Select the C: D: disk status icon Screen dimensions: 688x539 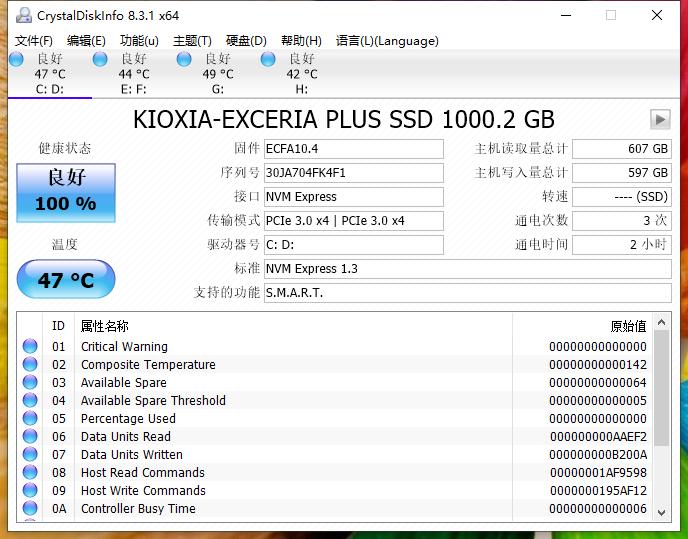[x=16, y=60]
